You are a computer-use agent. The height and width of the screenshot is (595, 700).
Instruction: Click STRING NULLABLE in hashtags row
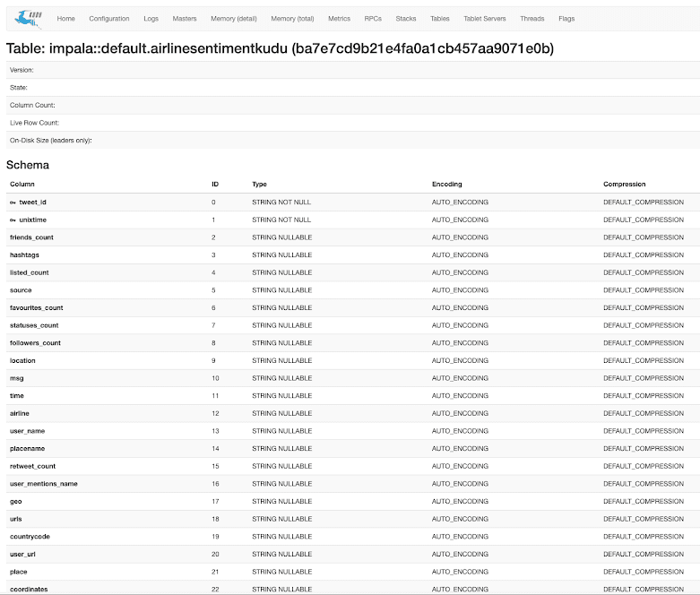281,255
